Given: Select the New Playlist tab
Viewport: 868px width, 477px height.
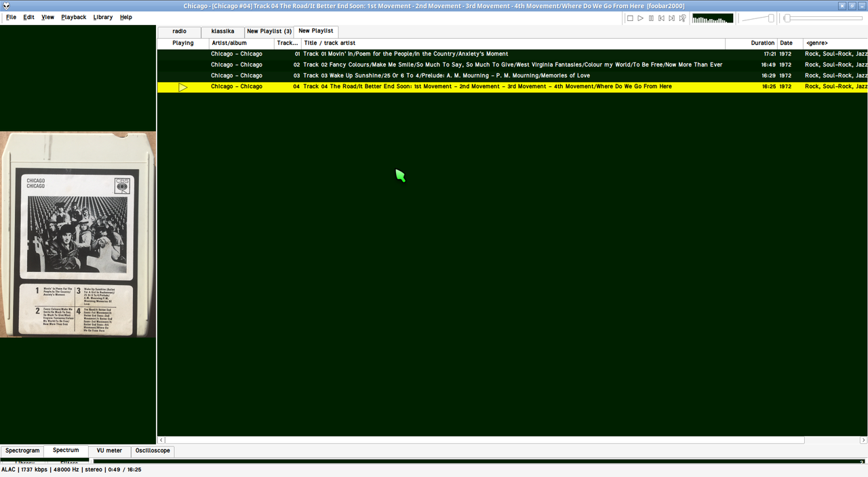Looking at the screenshot, I should click(316, 31).
